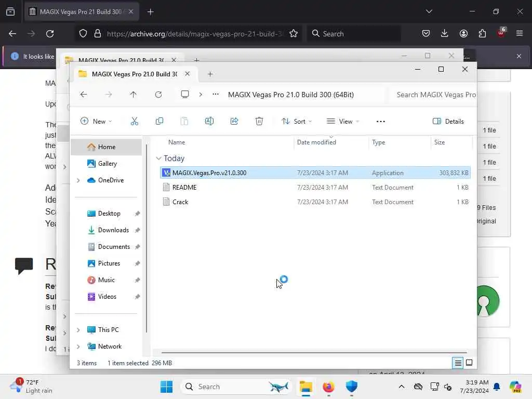Click the Paste icon in Explorer toolbar
Image resolution: width=532 pixels, height=399 pixels.
tap(184, 121)
